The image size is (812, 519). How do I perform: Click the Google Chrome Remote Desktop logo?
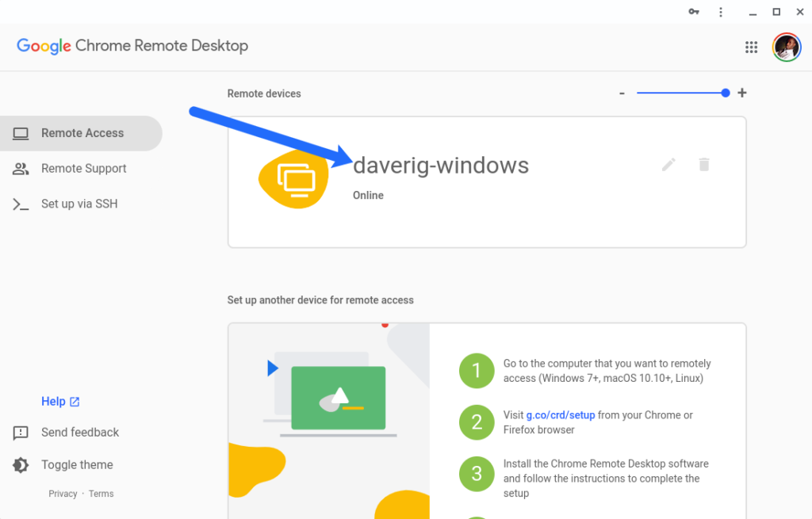tap(132, 46)
